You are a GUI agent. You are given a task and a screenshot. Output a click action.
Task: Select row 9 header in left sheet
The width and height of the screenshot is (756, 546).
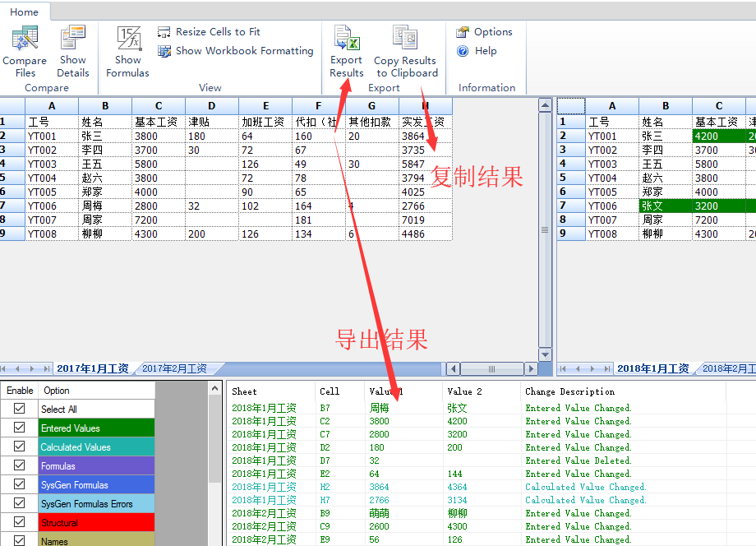(x=12, y=234)
